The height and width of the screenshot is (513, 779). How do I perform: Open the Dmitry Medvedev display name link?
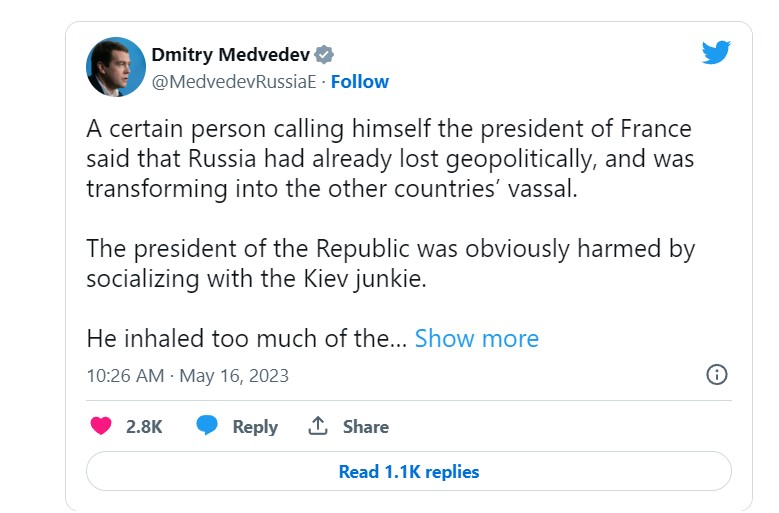click(230, 54)
